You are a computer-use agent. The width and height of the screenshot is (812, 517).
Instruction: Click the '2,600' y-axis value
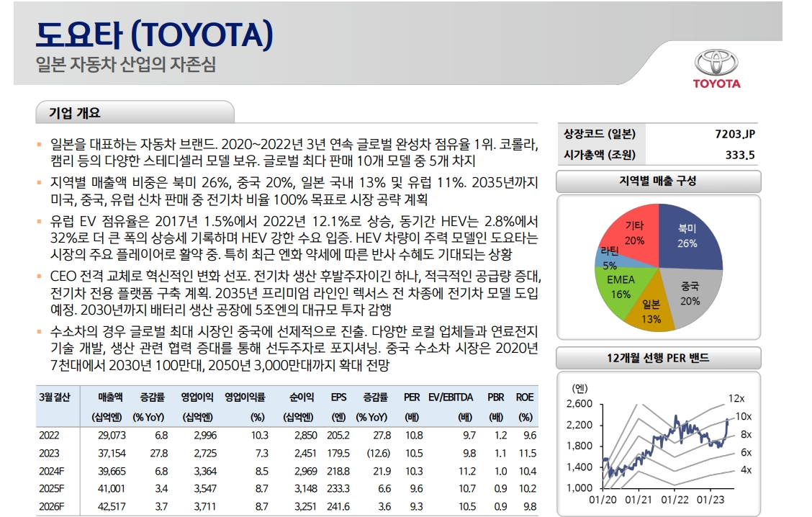click(x=579, y=403)
